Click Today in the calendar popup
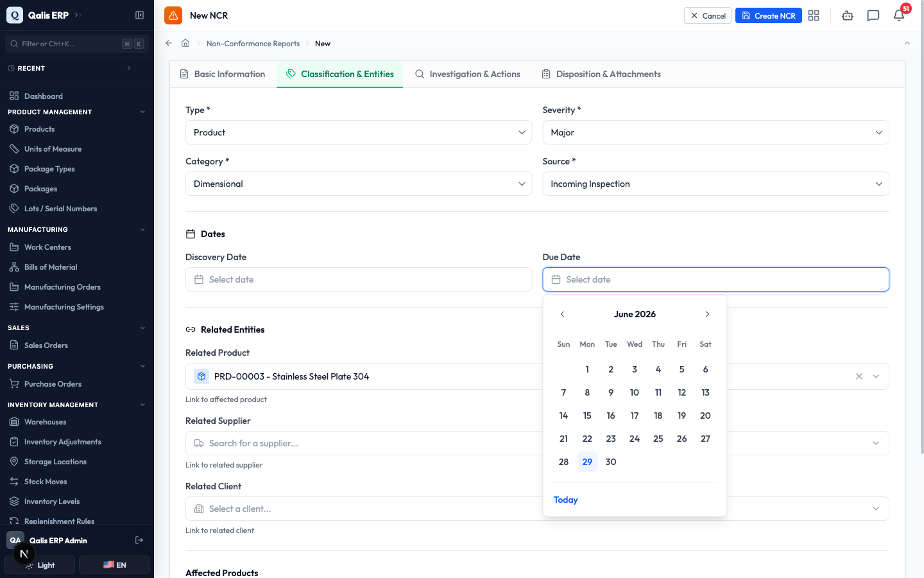924x578 pixels. (x=565, y=500)
